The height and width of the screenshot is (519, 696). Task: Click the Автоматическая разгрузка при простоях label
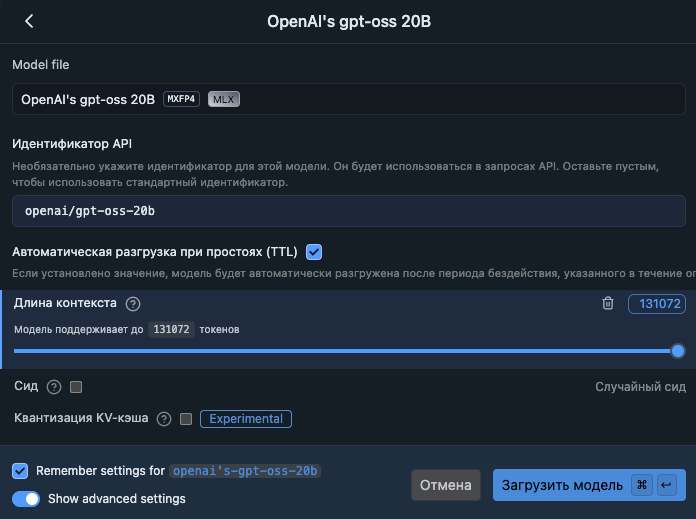154,252
